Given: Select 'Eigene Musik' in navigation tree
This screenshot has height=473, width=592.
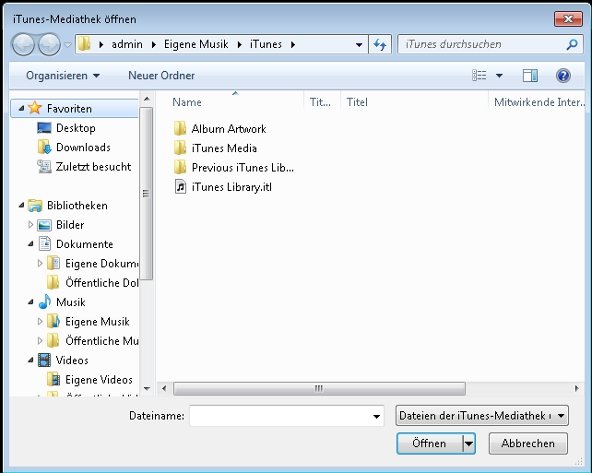Looking at the screenshot, I should 97,322.
